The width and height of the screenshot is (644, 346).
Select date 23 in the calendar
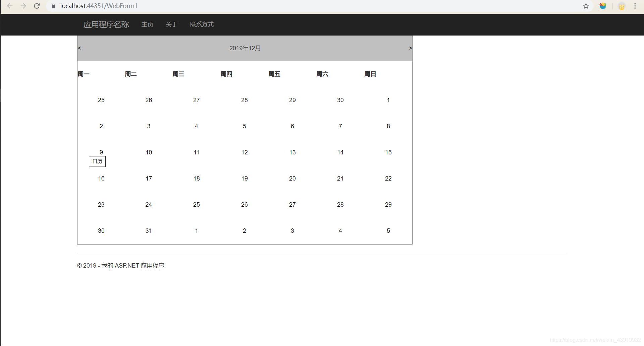tap(101, 205)
